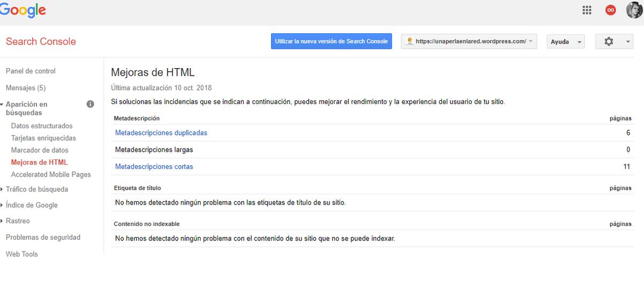Select Marcador de datos
This screenshot has width=644, height=293.
coord(40,150)
